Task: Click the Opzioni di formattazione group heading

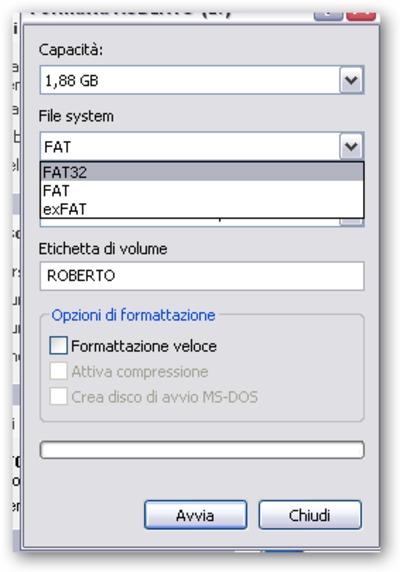Action: [133, 315]
